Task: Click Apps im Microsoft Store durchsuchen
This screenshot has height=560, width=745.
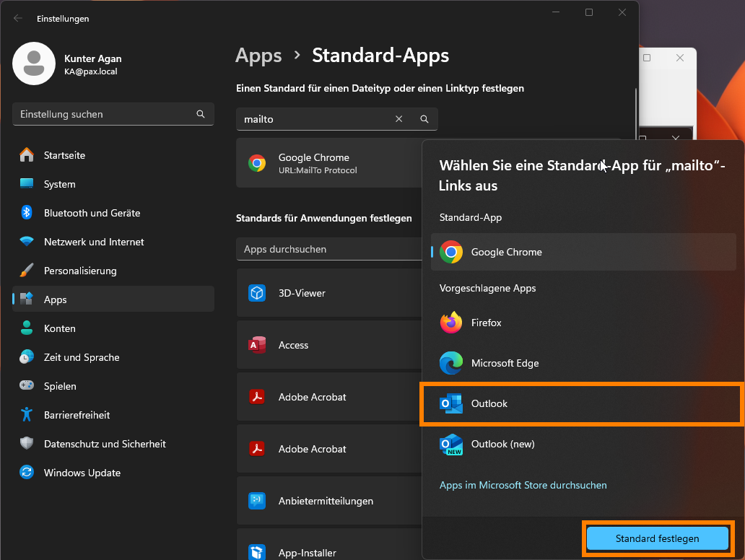Action: [523, 485]
